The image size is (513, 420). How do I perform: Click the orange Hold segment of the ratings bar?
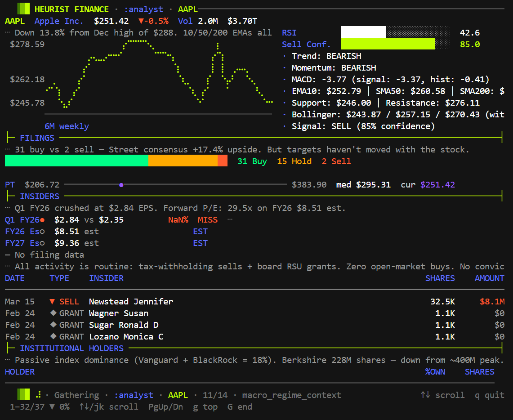tap(183, 161)
